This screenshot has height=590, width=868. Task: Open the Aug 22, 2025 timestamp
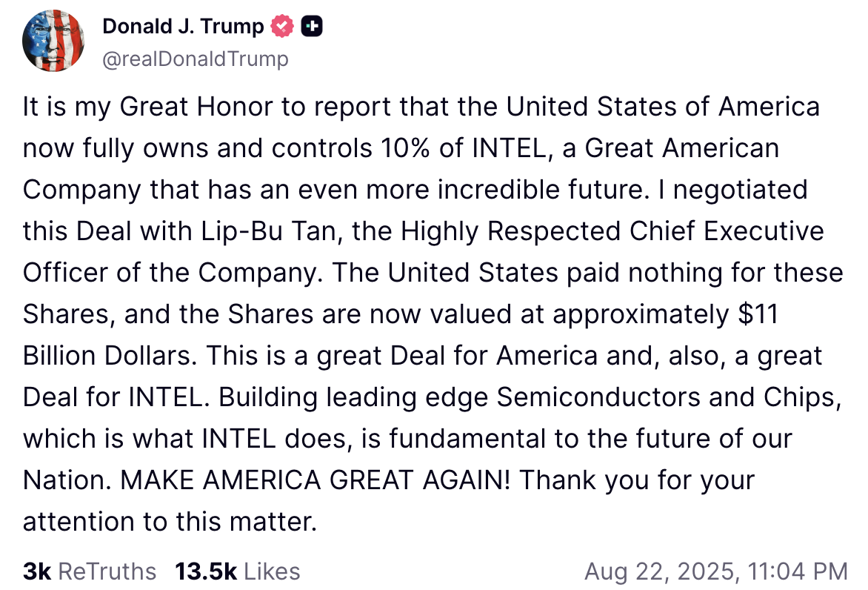click(716, 571)
